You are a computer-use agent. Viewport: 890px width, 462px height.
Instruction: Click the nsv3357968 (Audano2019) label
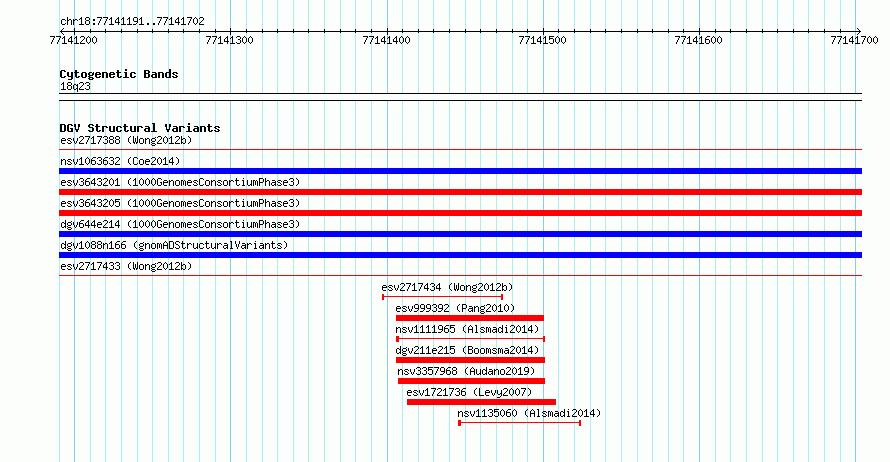coord(466,371)
